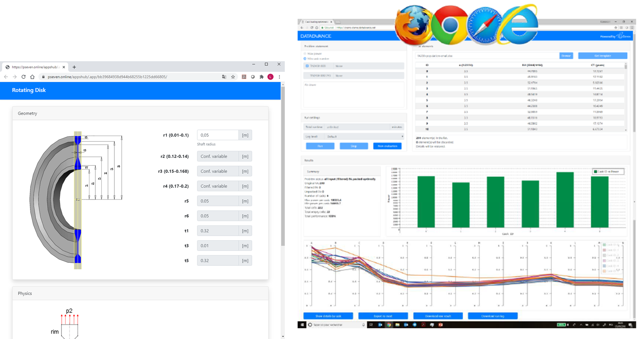
Task: Select the pseven.online appshub tab
Action: [35, 67]
